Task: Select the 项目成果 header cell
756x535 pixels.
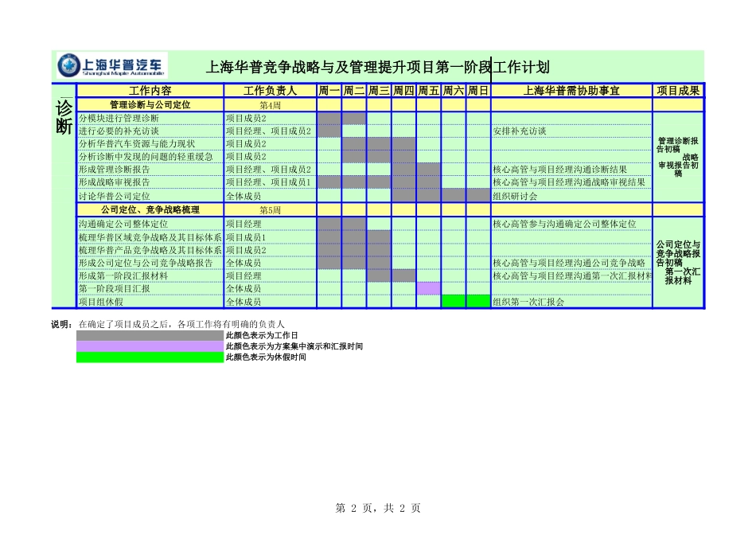Action: coord(678,90)
